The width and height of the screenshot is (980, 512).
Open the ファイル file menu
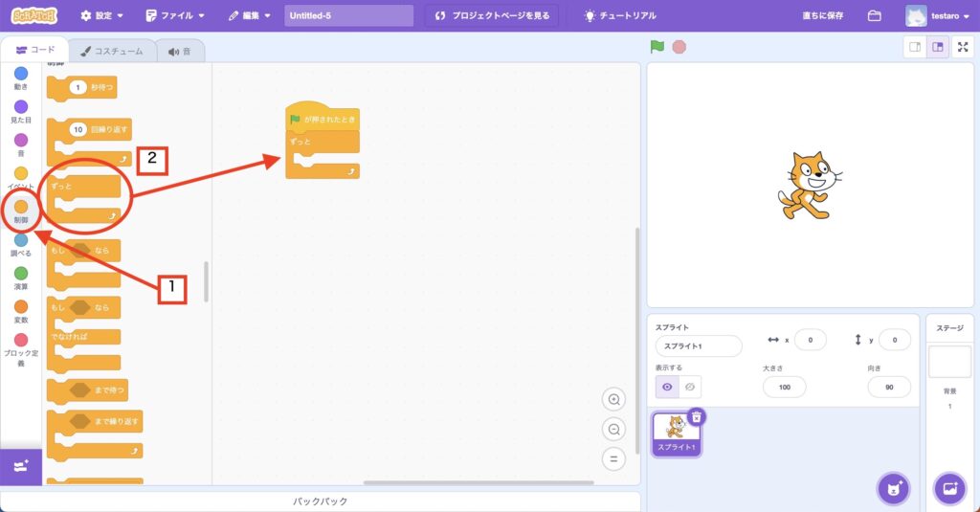tap(175, 15)
